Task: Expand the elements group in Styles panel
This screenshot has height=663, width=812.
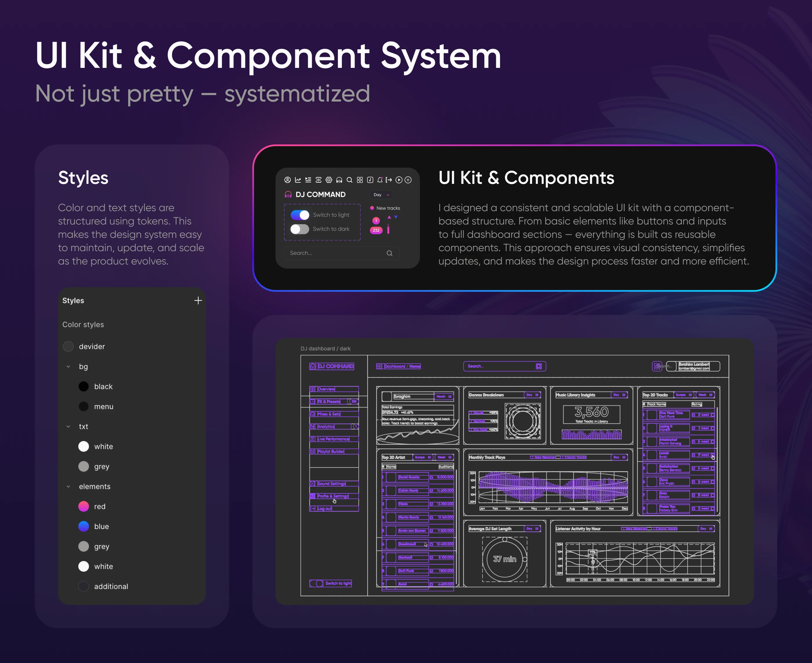Action: tap(68, 486)
